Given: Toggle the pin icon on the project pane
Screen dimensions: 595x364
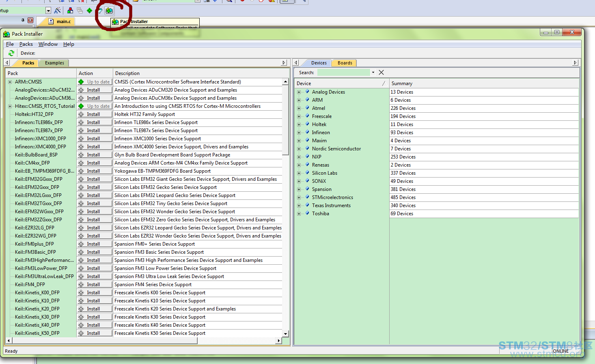Looking at the screenshot, I should click(23, 20).
